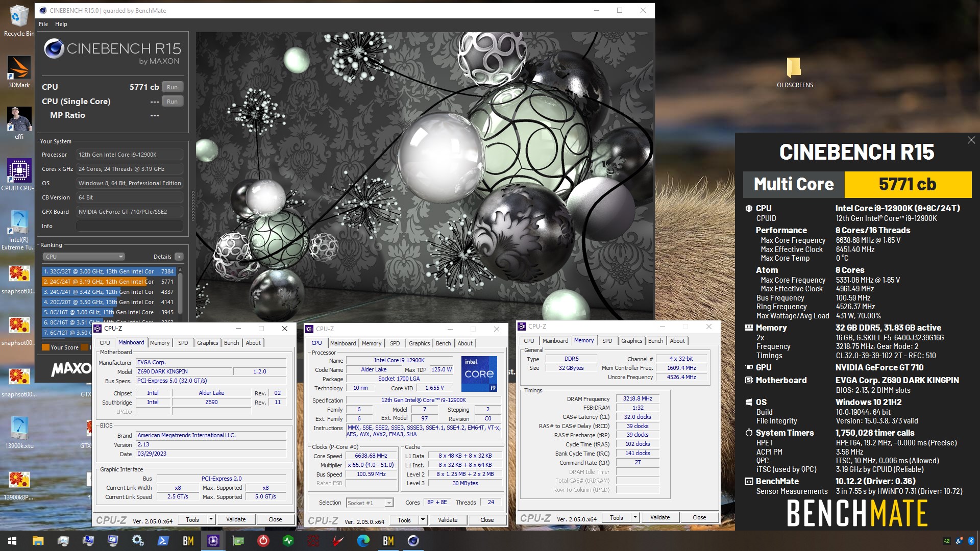
Task: Open the Socket #1 Selection dropdown
Action: pos(370,503)
